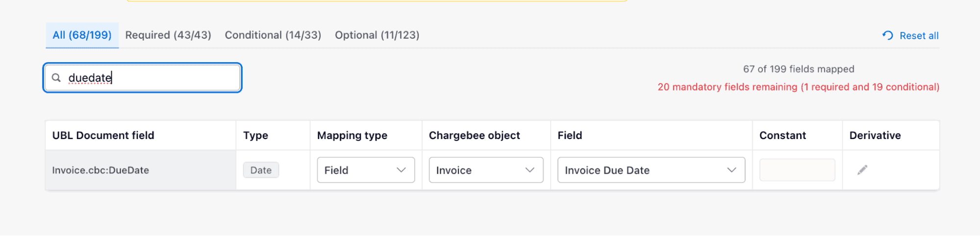Click the pencil icon in Derivative column

point(862,170)
